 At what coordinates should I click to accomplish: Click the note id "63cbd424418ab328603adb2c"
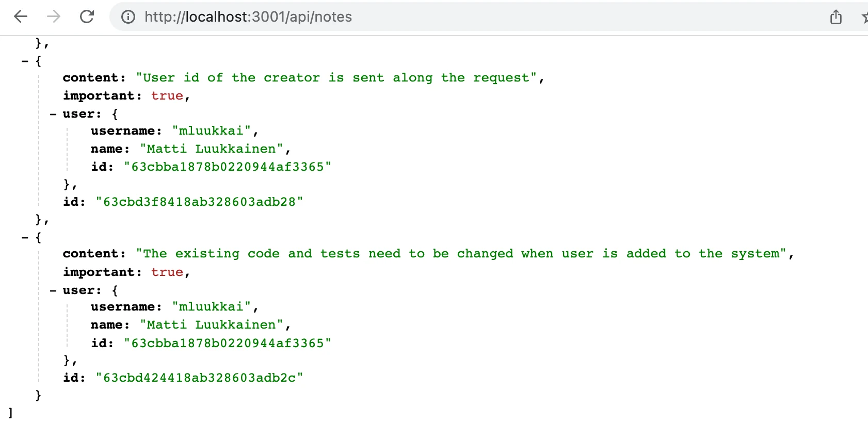[199, 378]
